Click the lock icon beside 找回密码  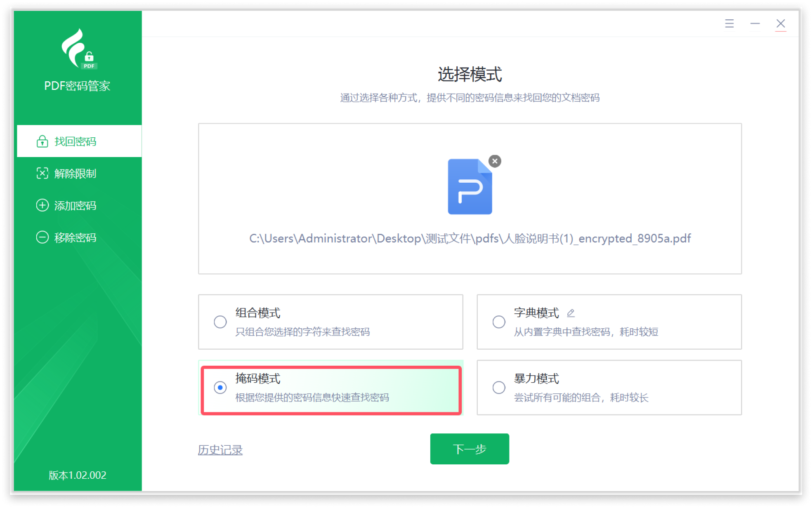pyautogui.click(x=42, y=141)
